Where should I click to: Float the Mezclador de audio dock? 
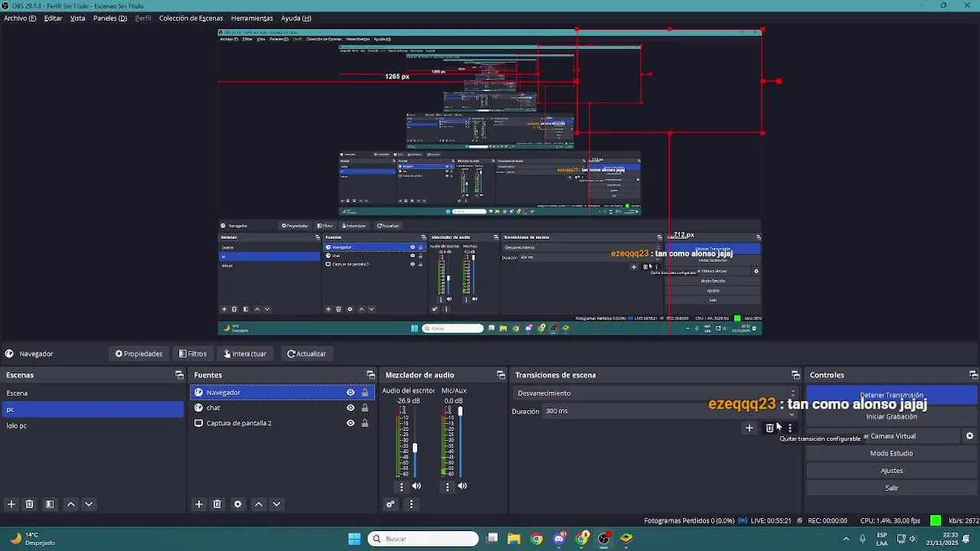[501, 375]
